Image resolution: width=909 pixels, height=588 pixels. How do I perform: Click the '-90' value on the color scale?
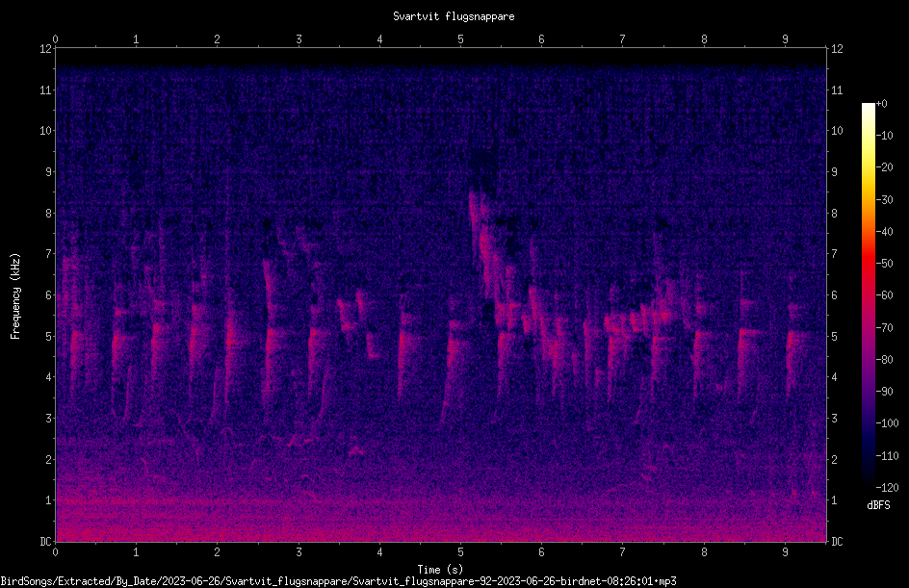click(885, 392)
